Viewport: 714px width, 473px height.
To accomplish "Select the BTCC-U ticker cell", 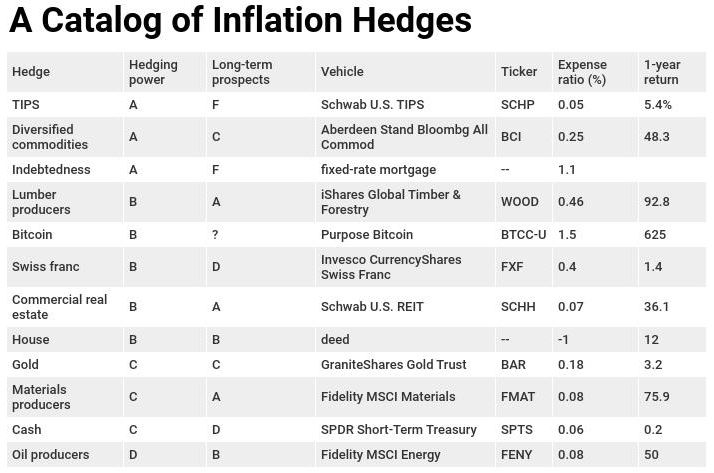I will click(x=523, y=235).
